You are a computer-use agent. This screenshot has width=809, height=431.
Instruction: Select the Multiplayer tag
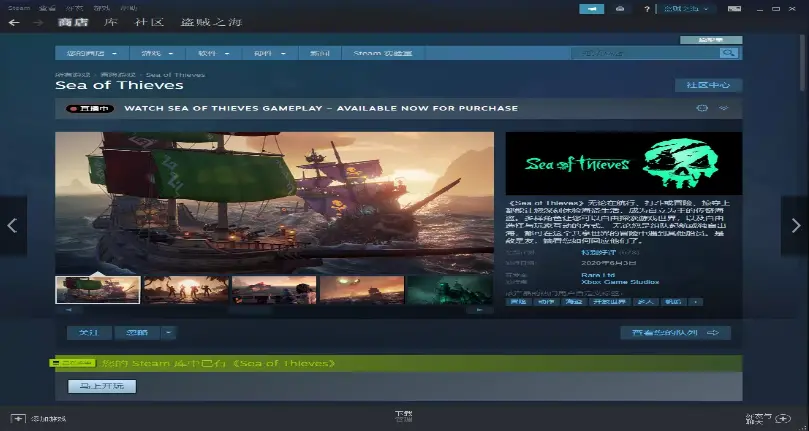645,302
